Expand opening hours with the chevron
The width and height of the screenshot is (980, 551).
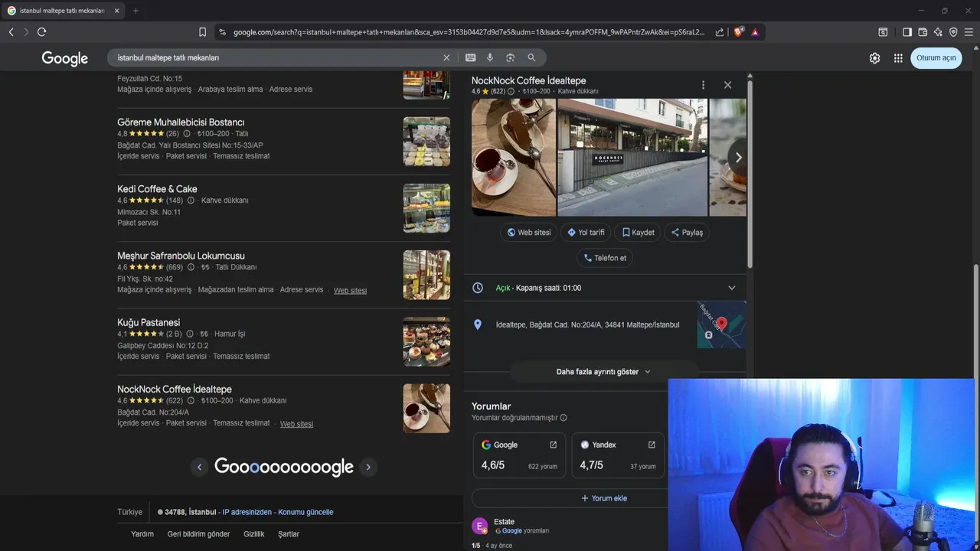731,288
